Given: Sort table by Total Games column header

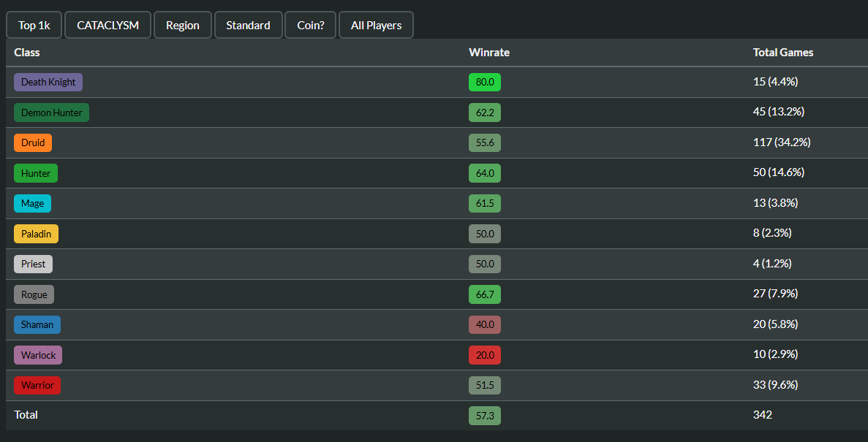Looking at the screenshot, I should click(782, 53).
